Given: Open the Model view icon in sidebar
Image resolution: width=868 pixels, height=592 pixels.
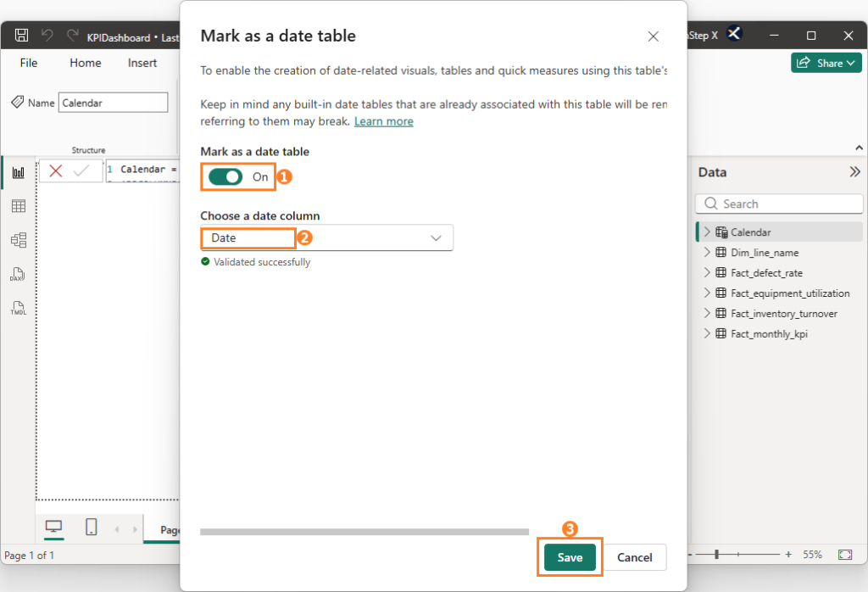Looking at the screenshot, I should (x=19, y=240).
